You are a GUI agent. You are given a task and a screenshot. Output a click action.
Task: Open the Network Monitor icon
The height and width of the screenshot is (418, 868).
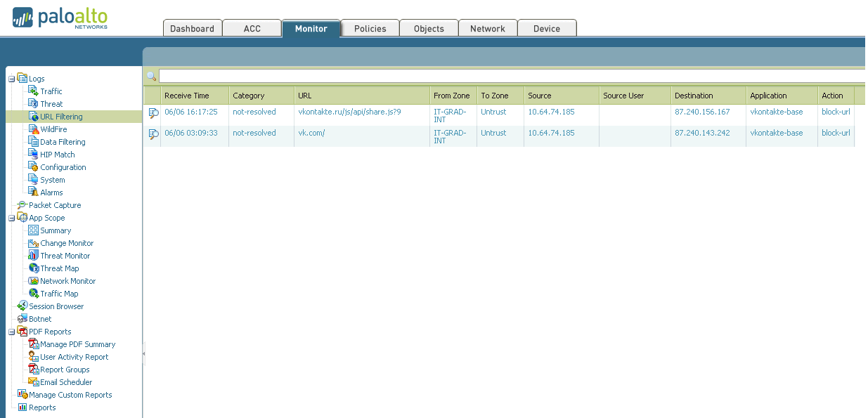pos(33,280)
